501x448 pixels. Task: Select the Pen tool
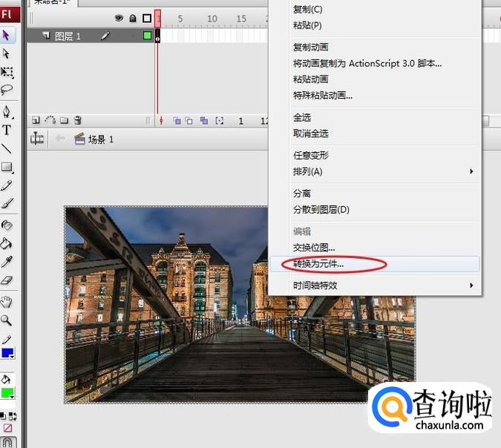tap(7, 112)
